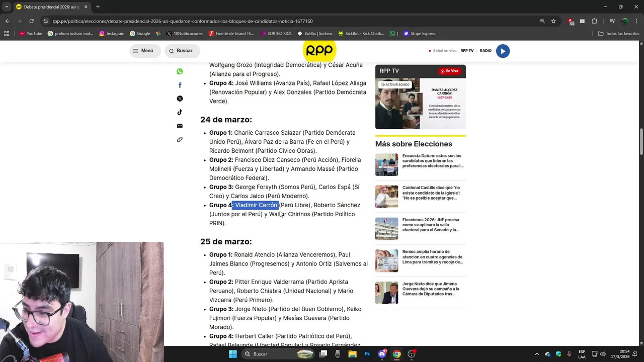Open RPP TV live signal link

[x=467, y=51]
